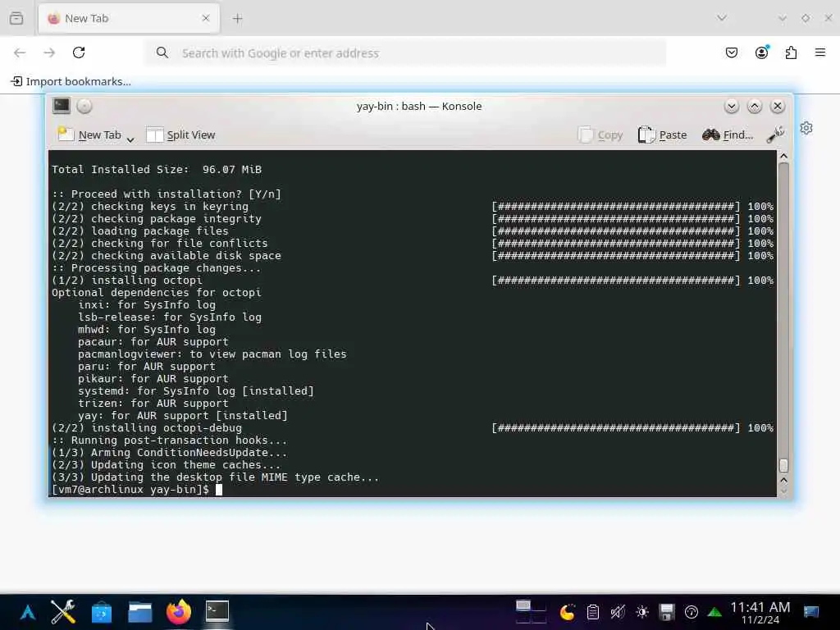This screenshot has width=840, height=630.
Task: Open Firefox extensions puzzle icon
Action: [x=791, y=52]
